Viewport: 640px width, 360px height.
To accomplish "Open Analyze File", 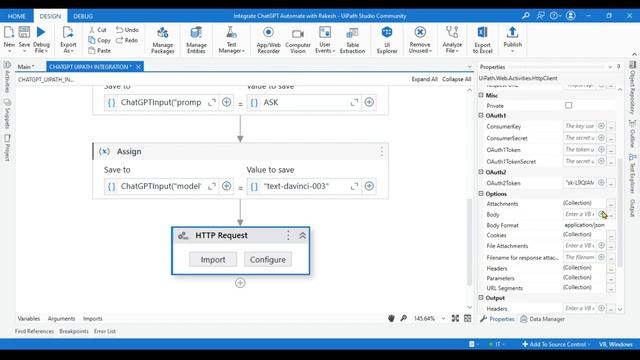I will tap(452, 40).
